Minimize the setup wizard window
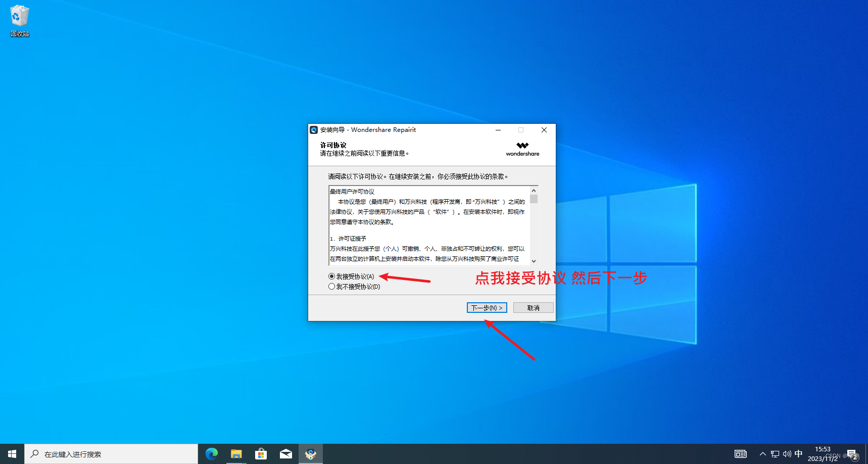 point(498,130)
